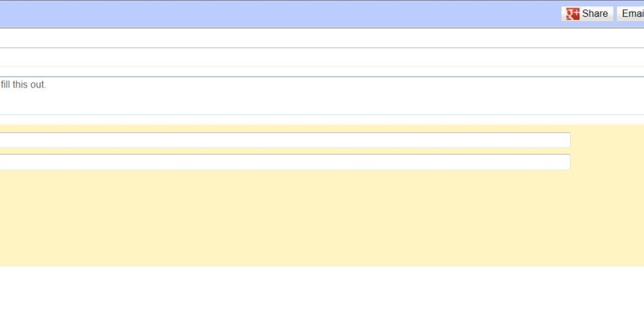The width and height of the screenshot is (644, 326).
Task: Click the empty blue header bar area
Action: (x=279, y=14)
